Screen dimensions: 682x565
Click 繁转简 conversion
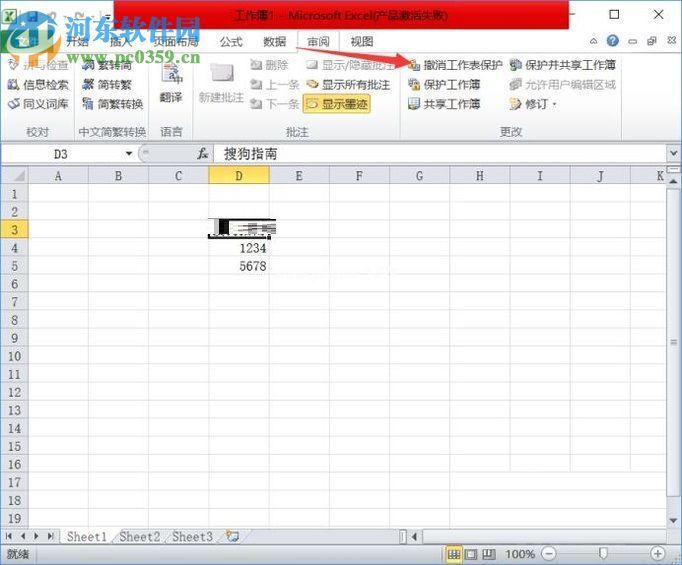[107, 65]
